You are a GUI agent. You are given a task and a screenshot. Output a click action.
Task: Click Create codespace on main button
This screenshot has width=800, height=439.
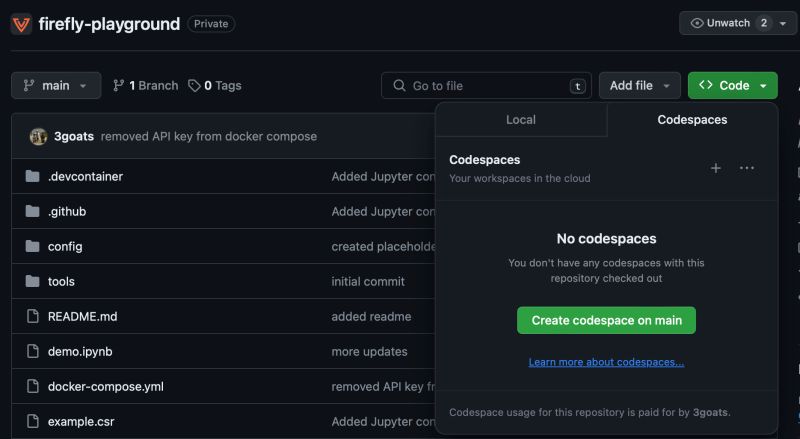coord(606,320)
